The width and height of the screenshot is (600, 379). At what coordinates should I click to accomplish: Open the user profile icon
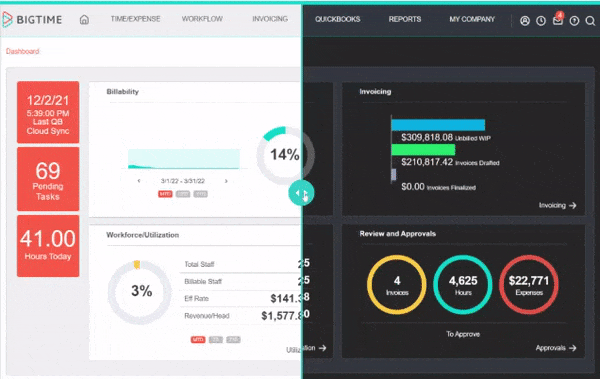pyautogui.click(x=525, y=21)
